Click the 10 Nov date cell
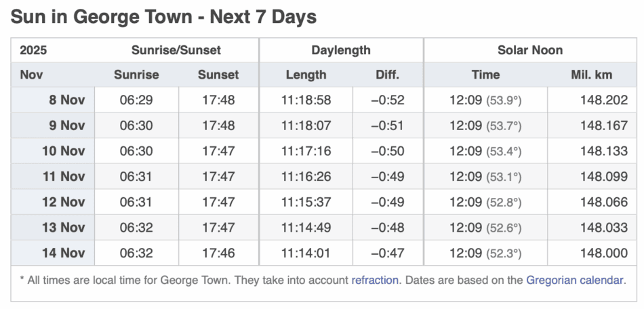Image resolution: width=644 pixels, height=309 pixels. tap(64, 151)
